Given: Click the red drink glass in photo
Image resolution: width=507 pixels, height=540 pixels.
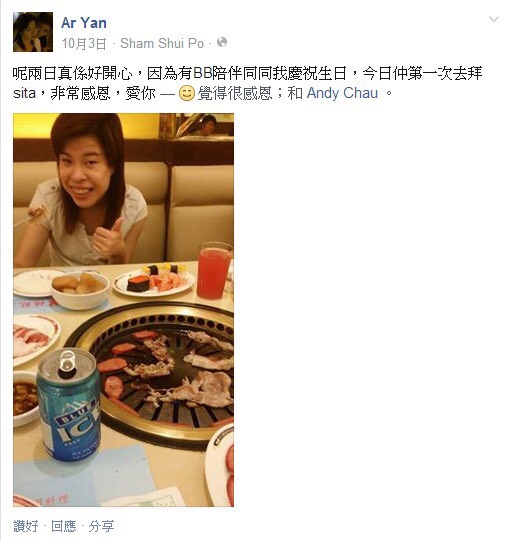Looking at the screenshot, I should coord(214,271).
